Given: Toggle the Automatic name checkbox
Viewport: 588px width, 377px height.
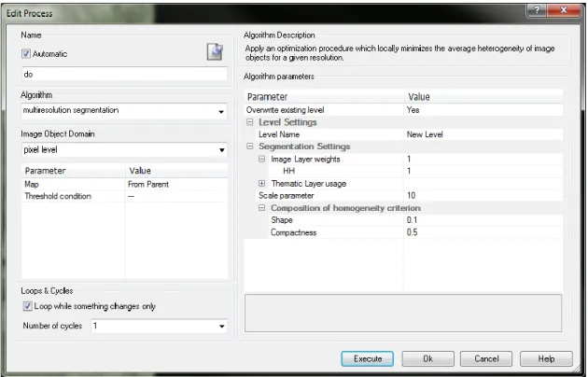Looking at the screenshot, I should click(26, 53).
